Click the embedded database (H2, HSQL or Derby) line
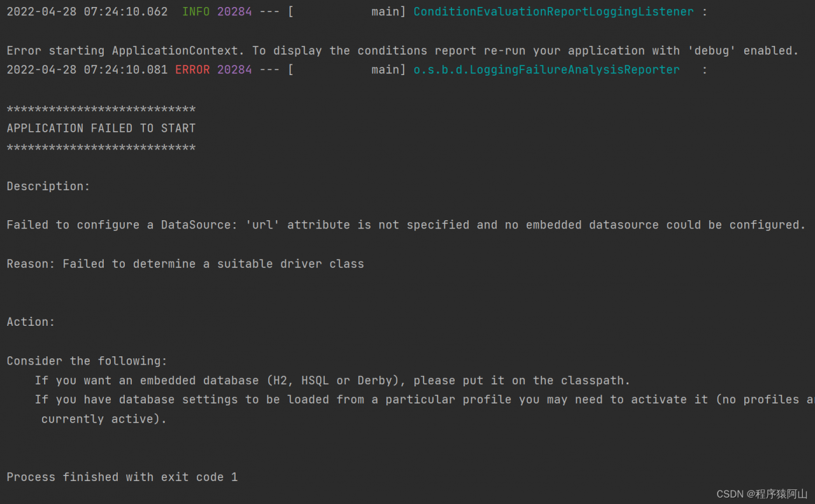The width and height of the screenshot is (815, 504). 332,381
